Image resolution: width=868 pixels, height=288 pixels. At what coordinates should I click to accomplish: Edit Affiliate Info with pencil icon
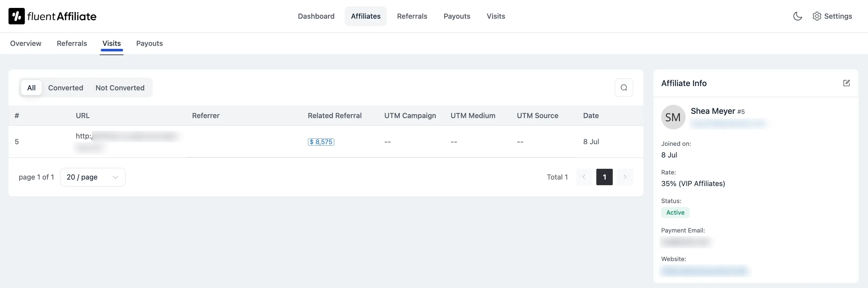[847, 83]
